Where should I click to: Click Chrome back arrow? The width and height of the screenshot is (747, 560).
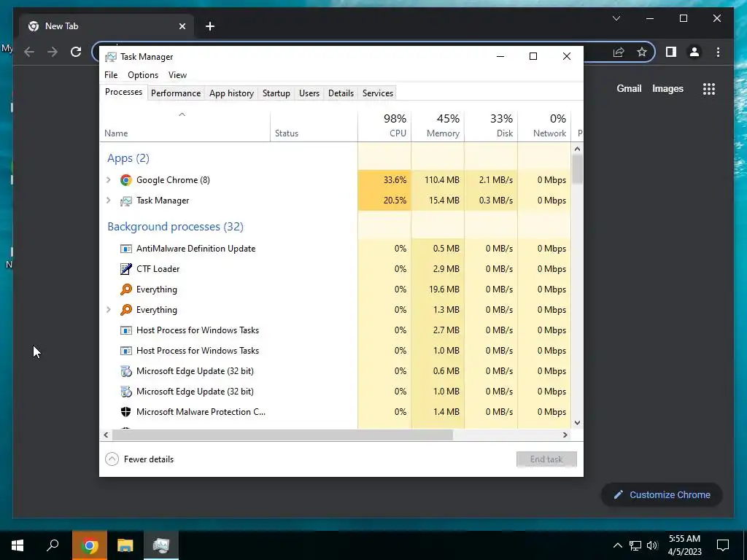[x=29, y=52]
